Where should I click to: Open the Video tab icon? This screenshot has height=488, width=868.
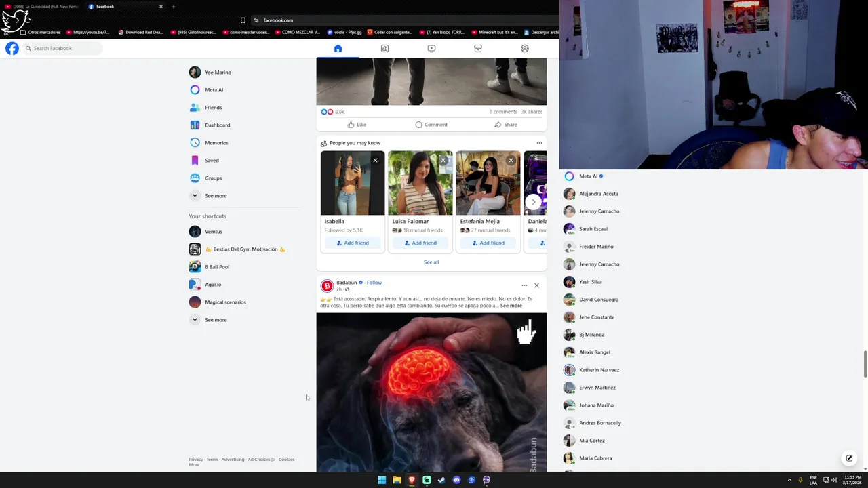pyautogui.click(x=431, y=48)
